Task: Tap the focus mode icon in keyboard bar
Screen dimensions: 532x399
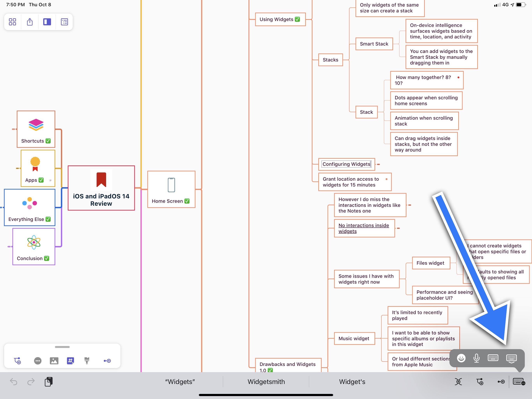Action: coord(458,382)
